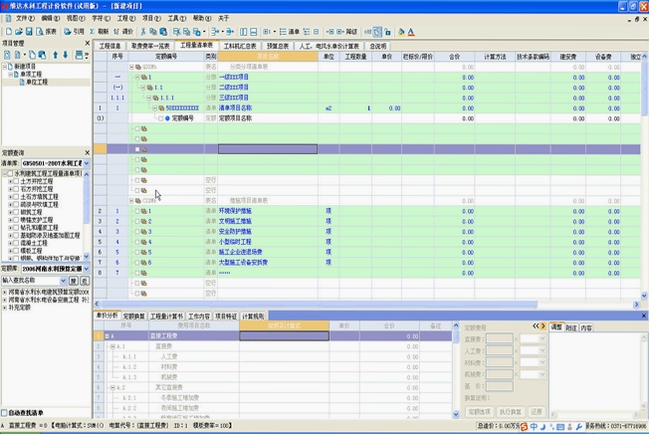Viewport: 649px width, 434px height.
Task: Toggle the 自动查找清单 checkbox
Action: (4, 412)
